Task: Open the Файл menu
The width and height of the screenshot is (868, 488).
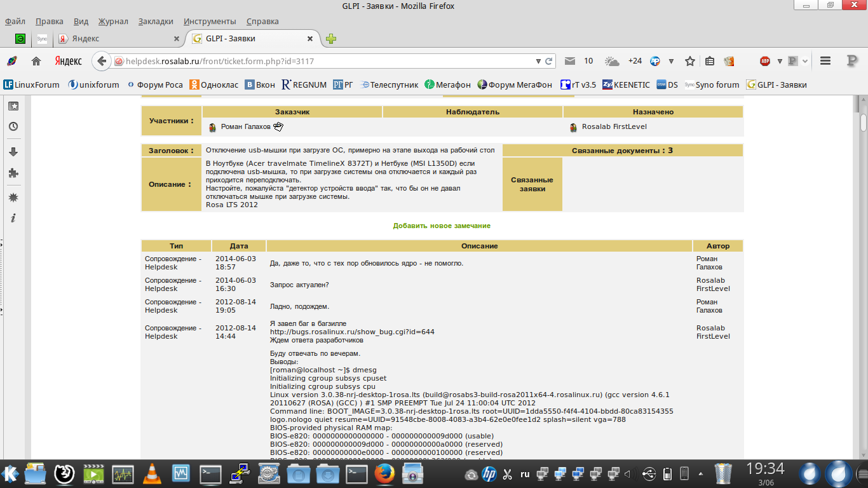Action: click(x=15, y=21)
